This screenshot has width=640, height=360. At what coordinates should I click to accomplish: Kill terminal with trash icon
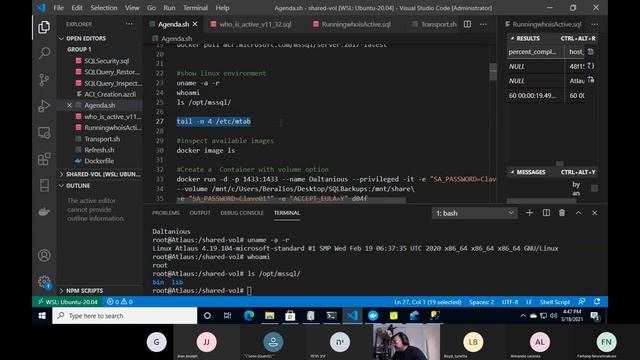click(562, 213)
